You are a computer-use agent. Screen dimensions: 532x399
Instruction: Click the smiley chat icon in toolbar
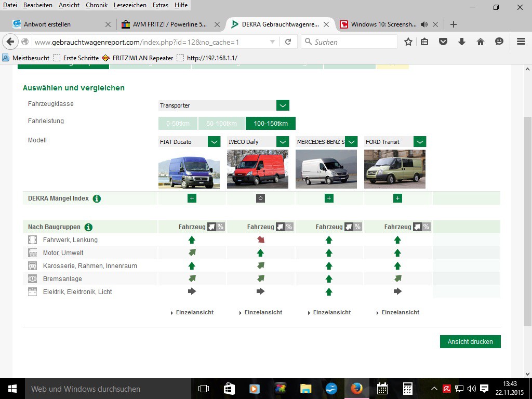tap(499, 42)
